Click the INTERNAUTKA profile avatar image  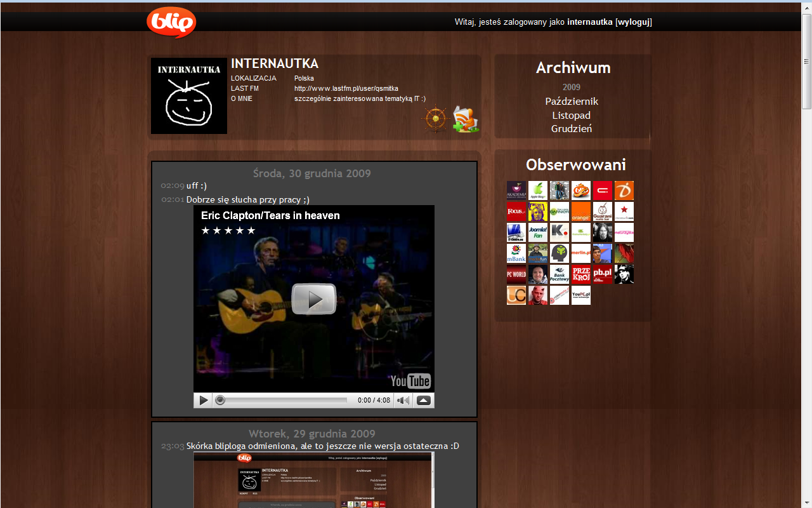[189, 96]
